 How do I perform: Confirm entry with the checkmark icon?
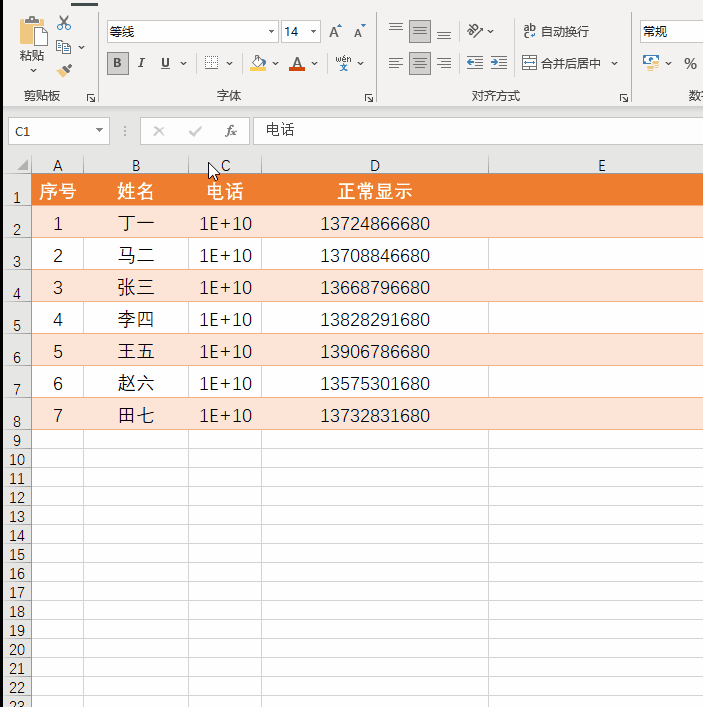(195, 131)
